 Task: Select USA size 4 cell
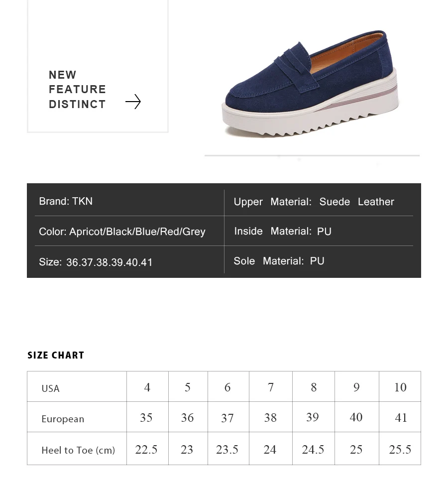point(147,386)
